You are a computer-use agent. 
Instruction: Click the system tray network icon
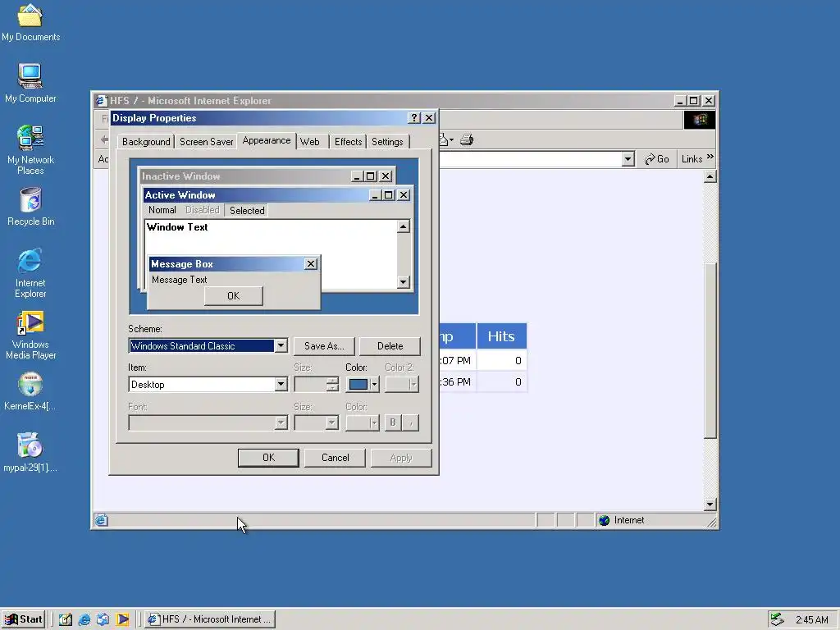pyautogui.click(x=777, y=619)
